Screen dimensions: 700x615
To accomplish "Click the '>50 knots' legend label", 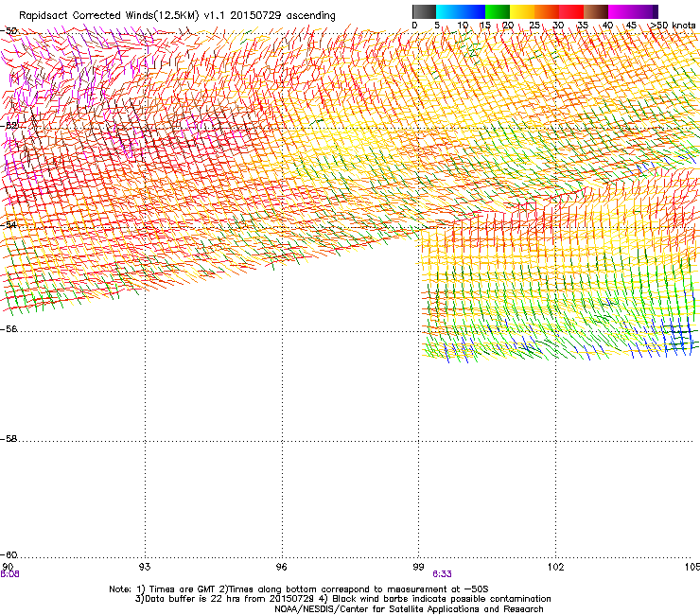I will tap(674, 26).
